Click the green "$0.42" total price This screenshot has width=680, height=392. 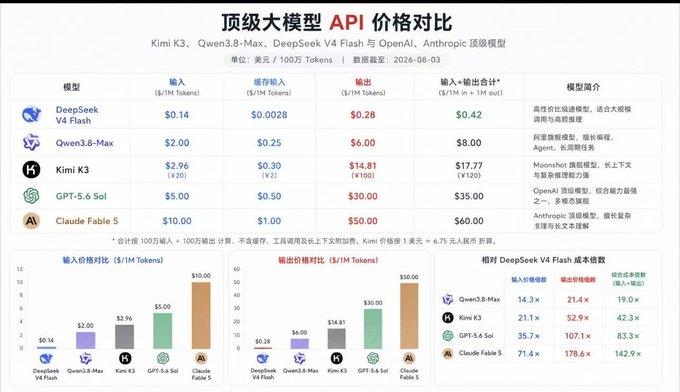[x=468, y=115]
